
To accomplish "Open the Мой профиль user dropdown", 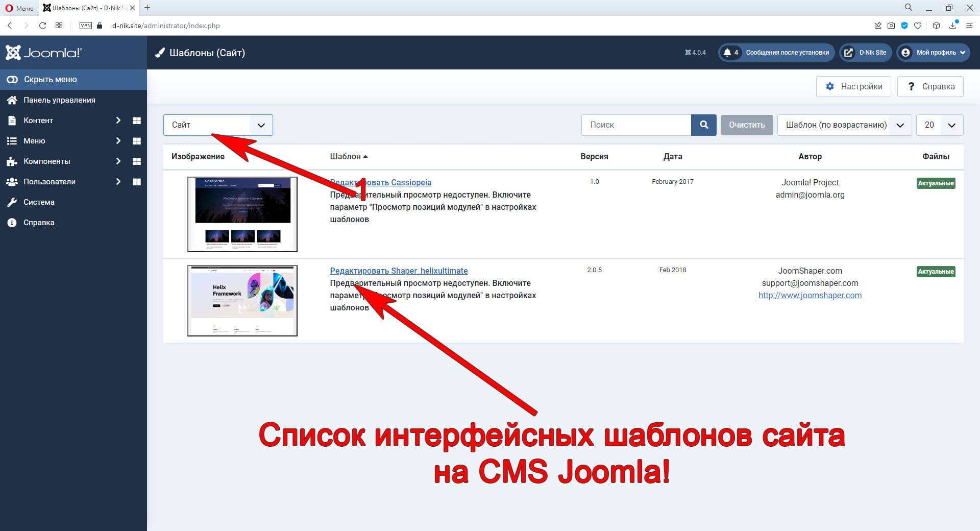I will pyautogui.click(x=933, y=53).
